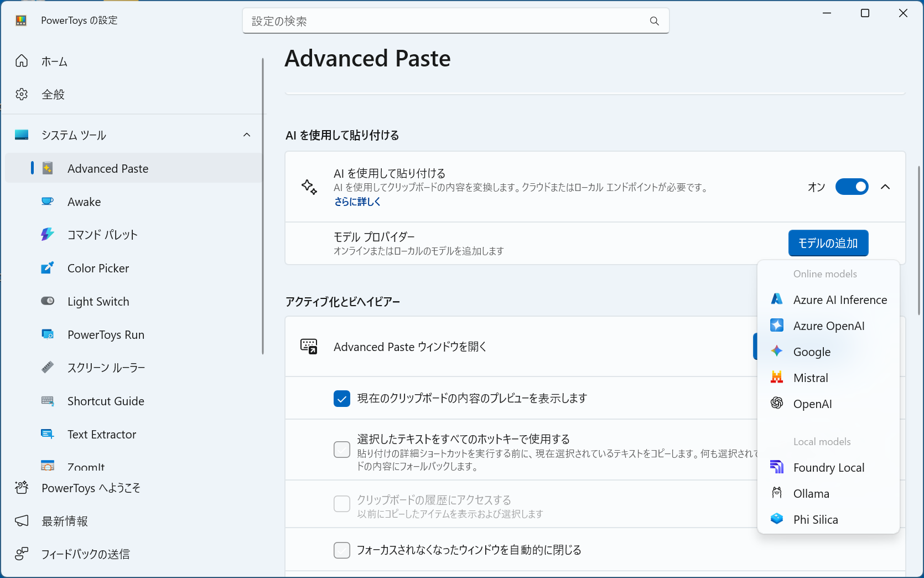Click the Awake coffee cup icon
This screenshot has width=924, height=578.
pos(48,202)
